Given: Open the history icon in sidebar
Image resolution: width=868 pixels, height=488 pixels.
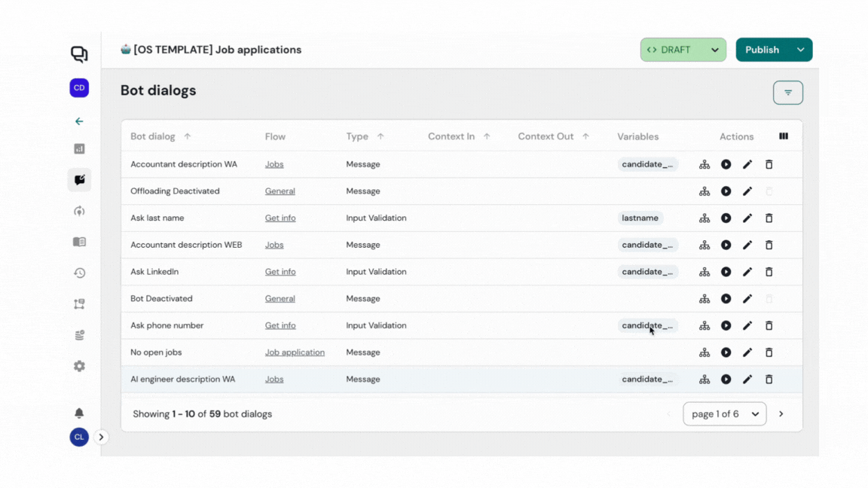Looking at the screenshot, I should (79, 273).
